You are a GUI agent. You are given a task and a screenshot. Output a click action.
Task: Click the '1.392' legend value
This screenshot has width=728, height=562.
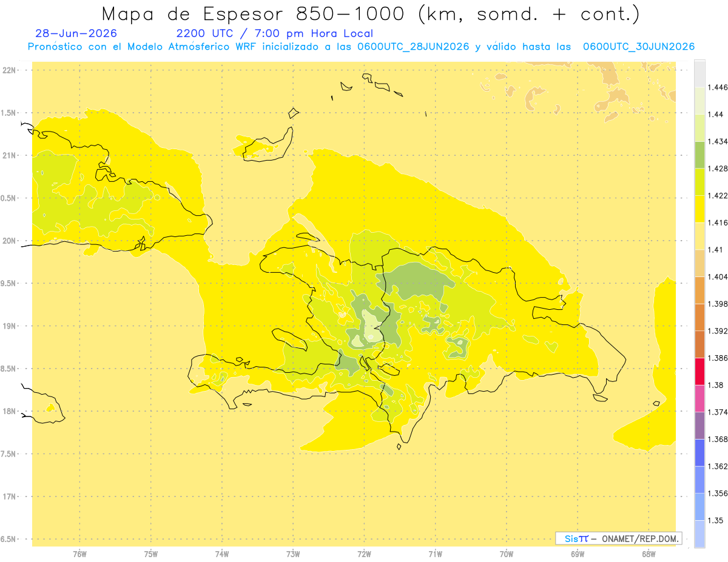point(718,332)
